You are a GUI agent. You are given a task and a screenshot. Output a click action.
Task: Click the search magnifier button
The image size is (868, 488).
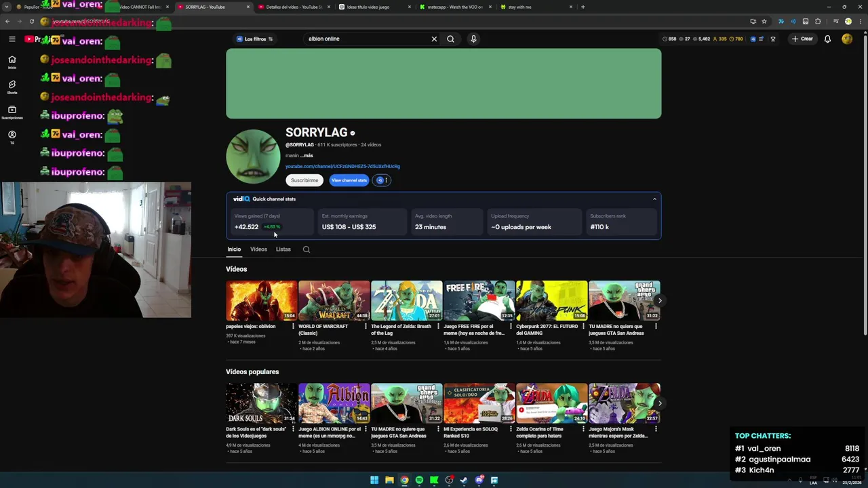[x=450, y=39]
